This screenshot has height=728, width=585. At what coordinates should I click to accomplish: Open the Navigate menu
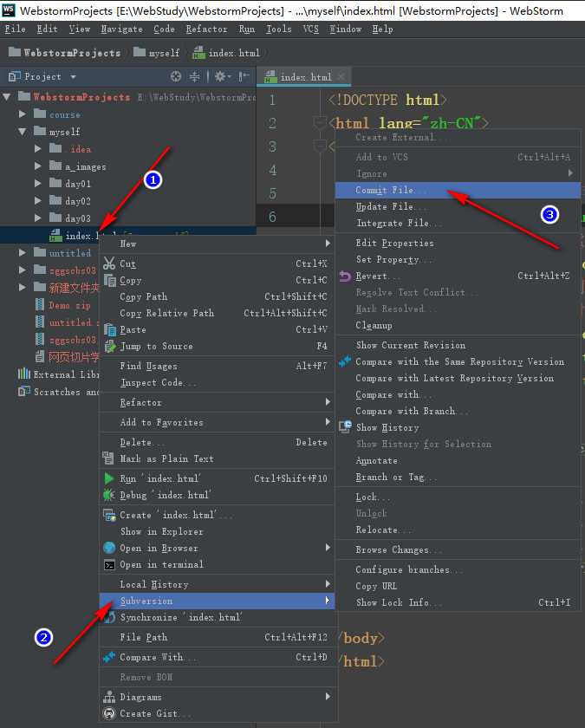pos(121,29)
